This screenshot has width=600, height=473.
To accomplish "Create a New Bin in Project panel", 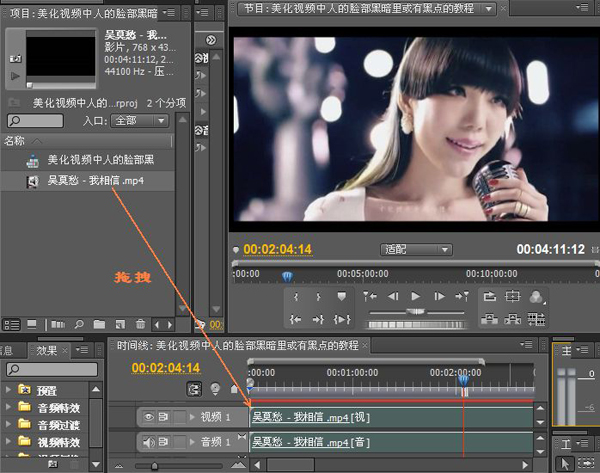I will [x=99, y=325].
